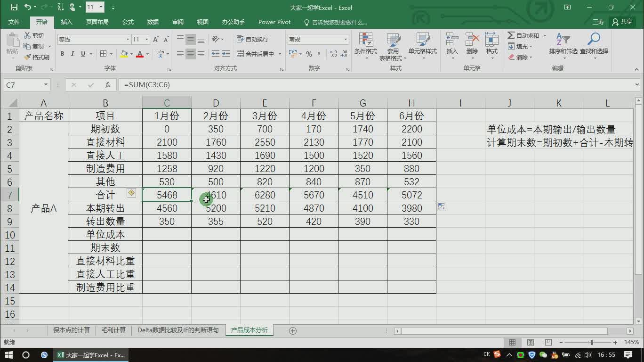The height and width of the screenshot is (362, 644).
Task: Expand the formula bar
Action: [637, 85]
